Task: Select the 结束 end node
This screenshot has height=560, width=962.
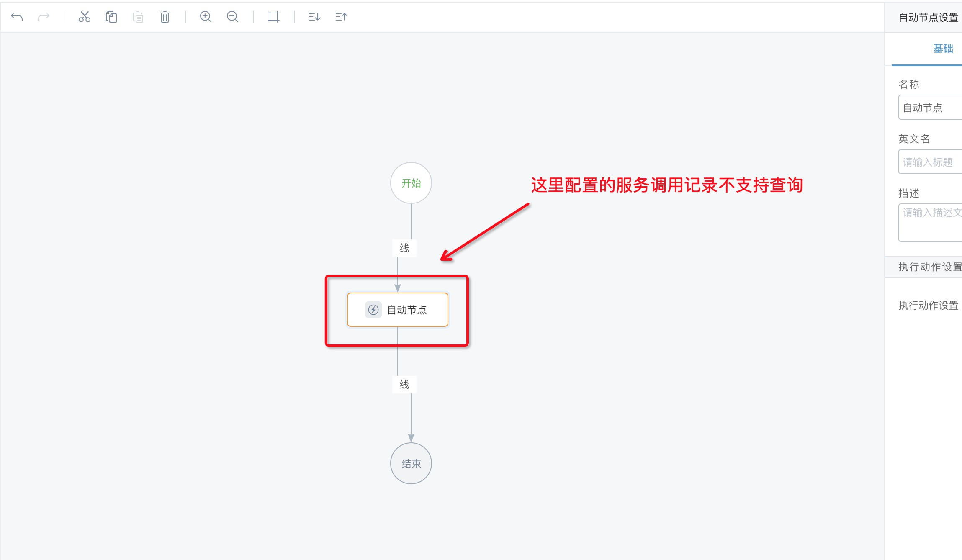Action: tap(411, 463)
